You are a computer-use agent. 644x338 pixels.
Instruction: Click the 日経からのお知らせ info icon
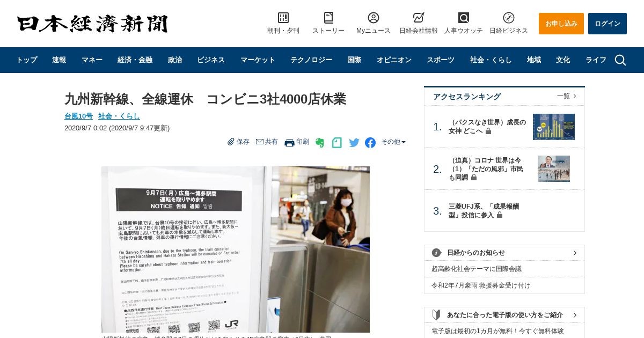(x=437, y=253)
